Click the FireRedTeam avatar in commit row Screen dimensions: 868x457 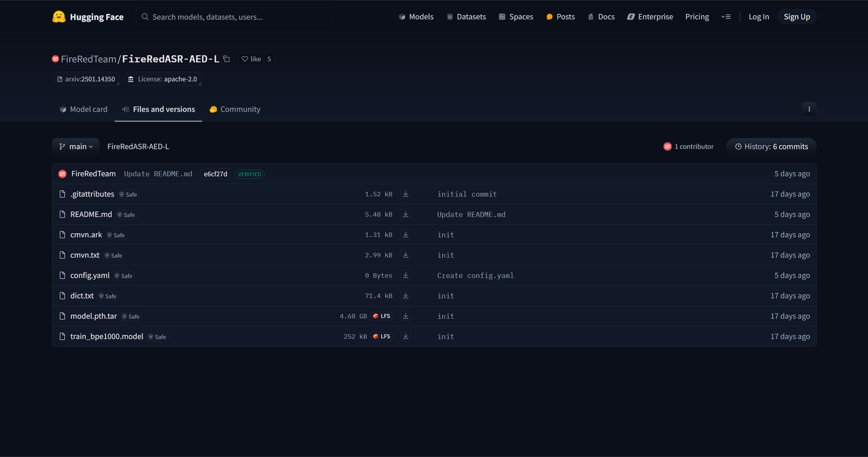click(x=62, y=174)
